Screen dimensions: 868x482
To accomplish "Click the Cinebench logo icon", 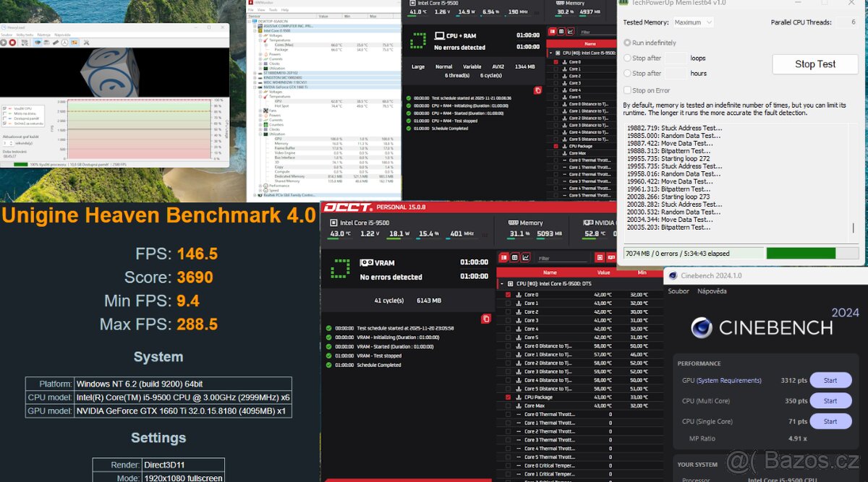I will click(701, 328).
